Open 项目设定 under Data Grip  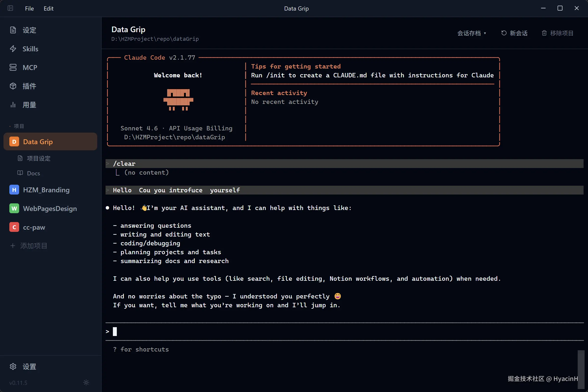pyautogui.click(x=39, y=158)
